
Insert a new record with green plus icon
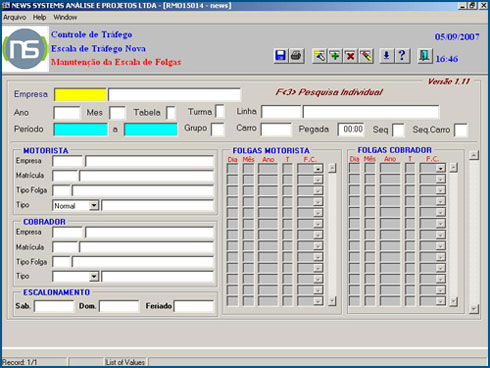point(335,56)
